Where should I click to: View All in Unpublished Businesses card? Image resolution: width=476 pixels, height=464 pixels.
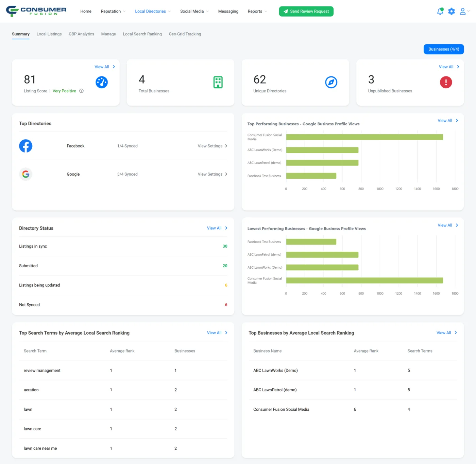[x=449, y=67]
